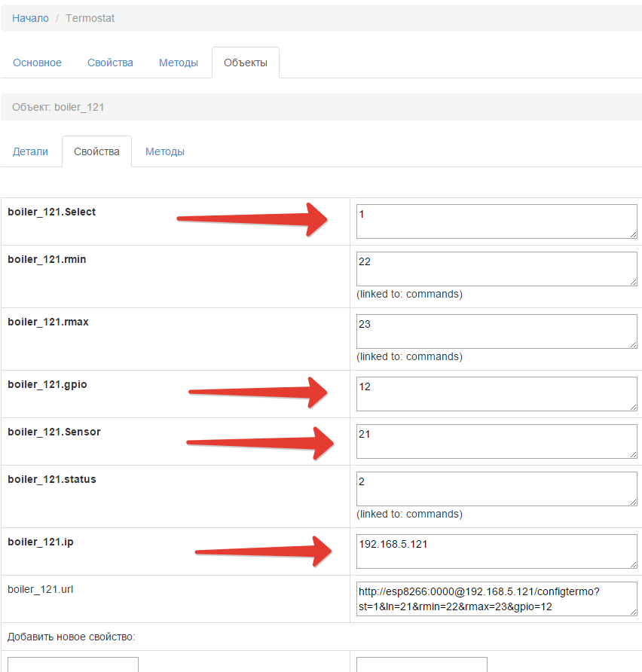Click the boiler_121.rmax label
642x672 pixels.
pyautogui.click(x=48, y=322)
